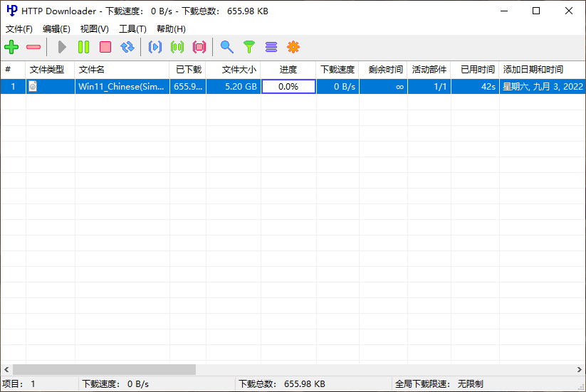
Task: Start all inactive downloads, blue bracket icon
Action: point(155,47)
